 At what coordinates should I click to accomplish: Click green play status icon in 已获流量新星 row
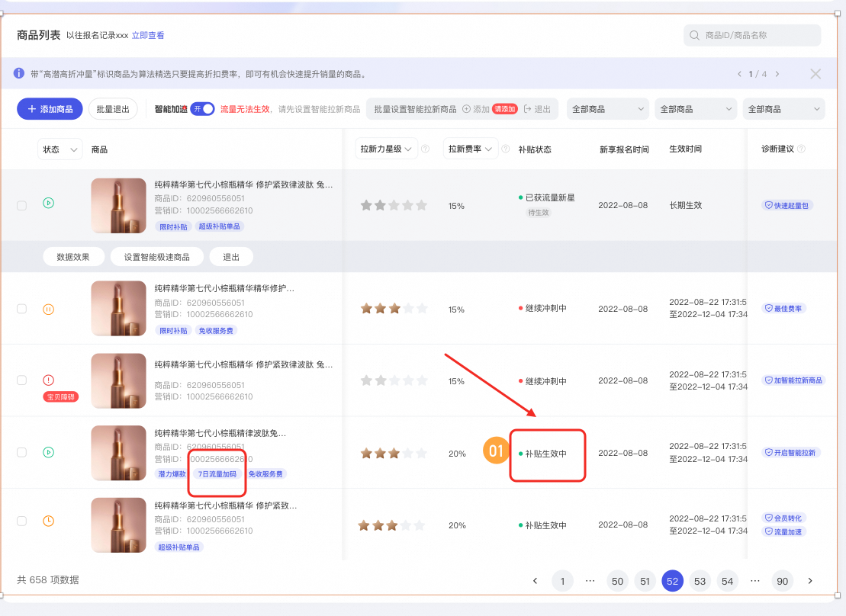point(49,204)
